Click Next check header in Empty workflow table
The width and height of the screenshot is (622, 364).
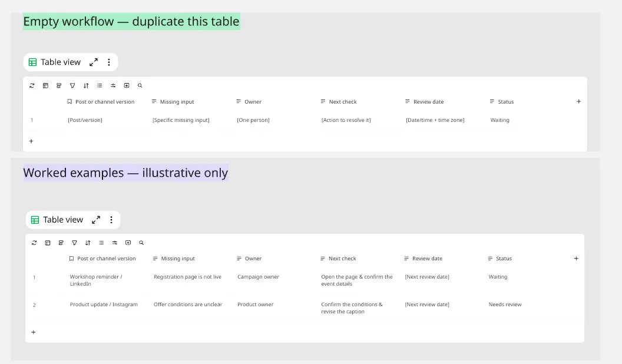[x=339, y=102]
